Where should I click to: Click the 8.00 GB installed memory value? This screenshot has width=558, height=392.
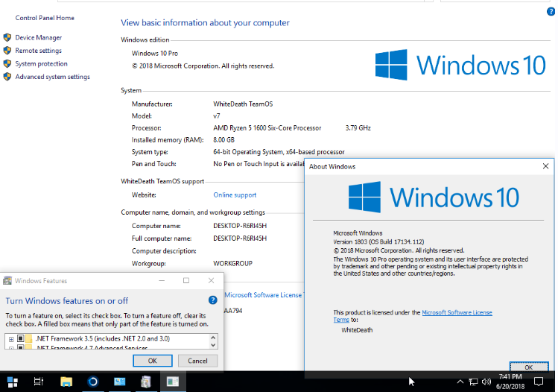coord(223,140)
